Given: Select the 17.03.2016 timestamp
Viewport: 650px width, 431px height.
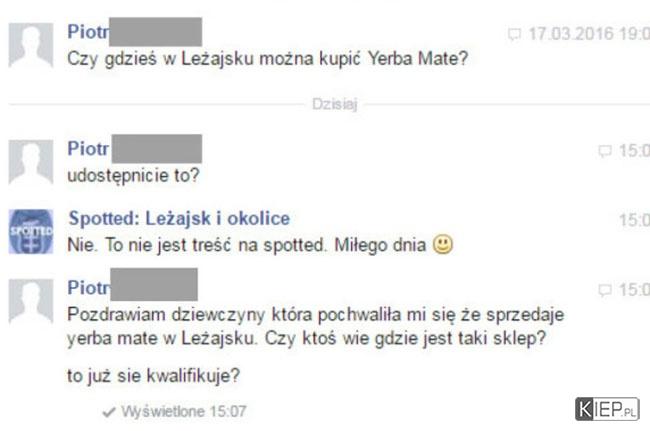Looking at the screenshot, I should point(589,34).
